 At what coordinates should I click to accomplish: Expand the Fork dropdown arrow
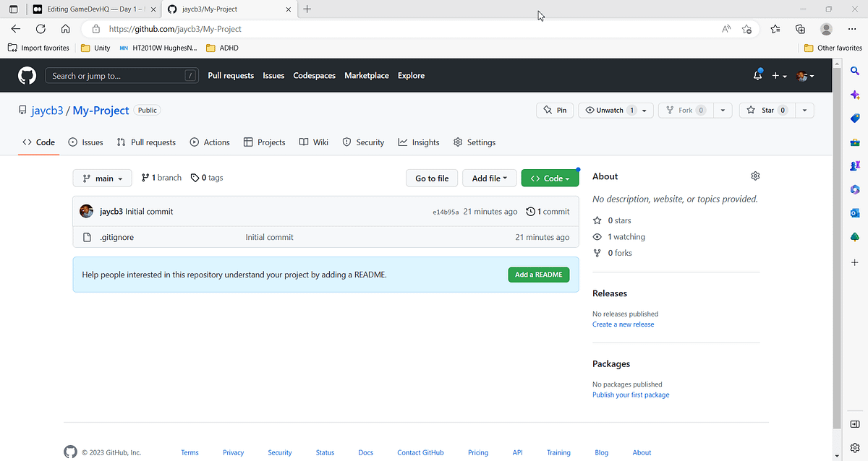(x=723, y=110)
